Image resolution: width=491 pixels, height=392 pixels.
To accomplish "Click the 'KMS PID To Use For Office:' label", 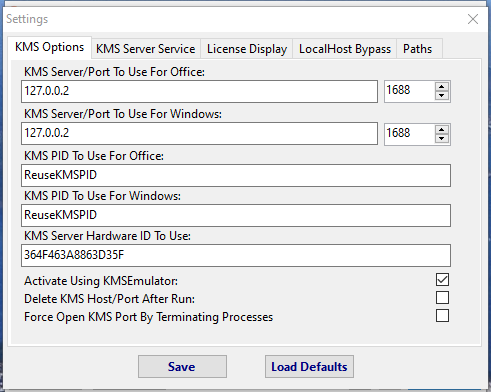I will click(94, 156).
